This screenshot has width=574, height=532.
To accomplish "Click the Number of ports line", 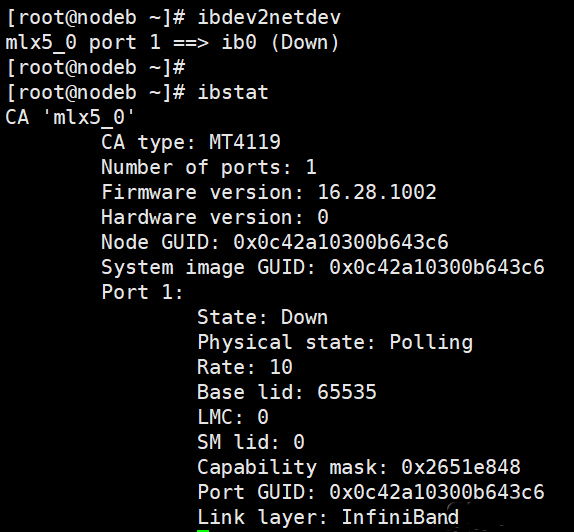I will pyautogui.click(x=209, y=167).
